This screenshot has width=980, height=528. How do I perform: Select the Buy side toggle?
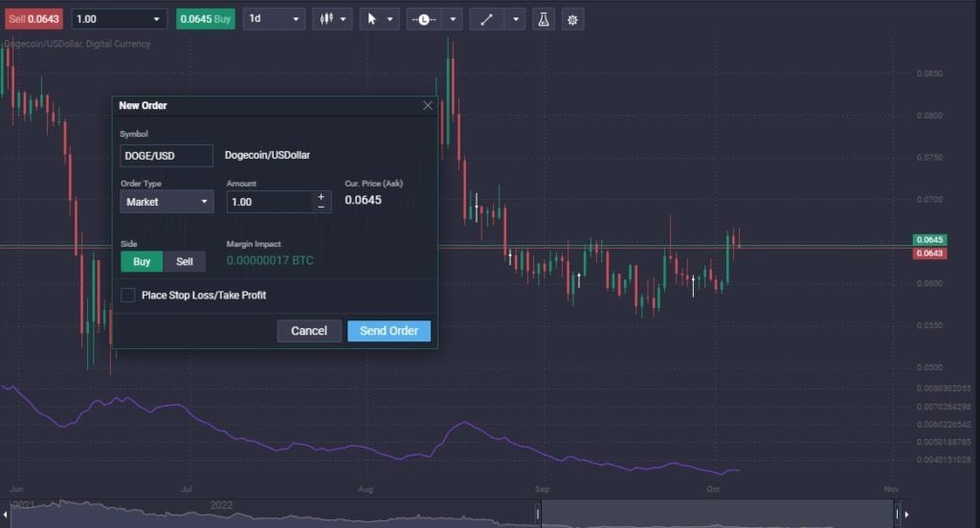coord(142,261)
